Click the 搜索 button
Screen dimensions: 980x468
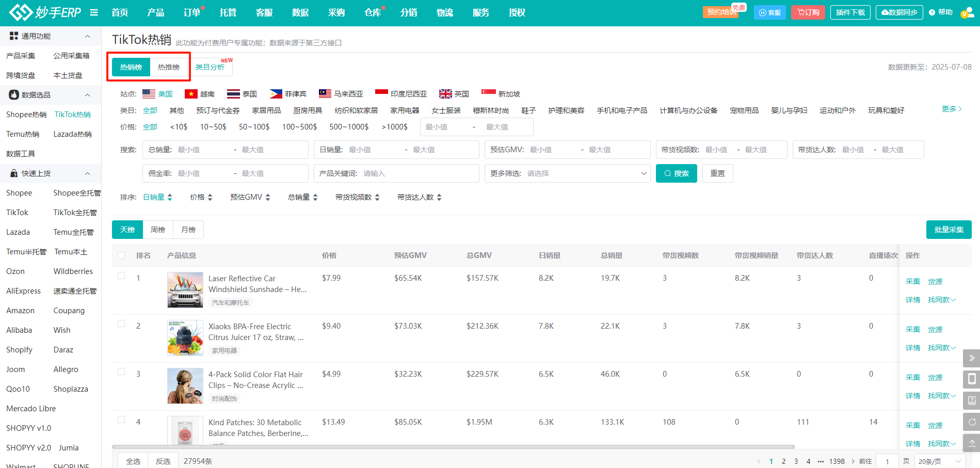click(677, 173)
